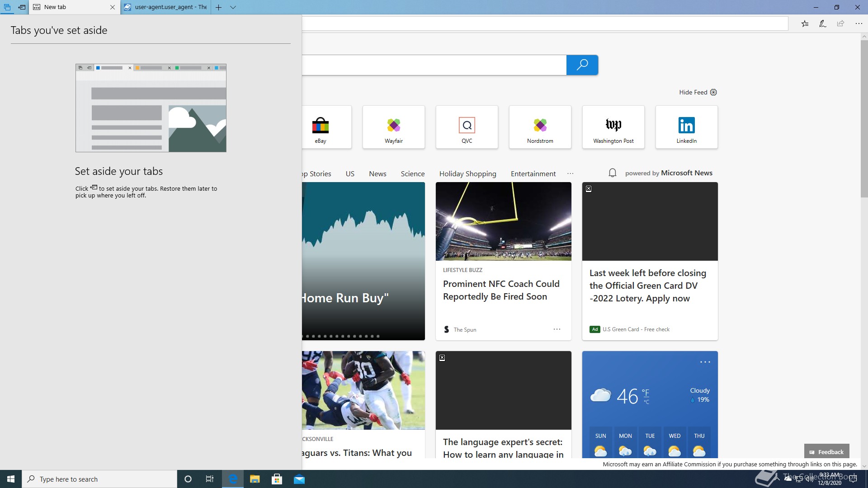
Task: Select the News category tab
Action: (x=377, y=174)
